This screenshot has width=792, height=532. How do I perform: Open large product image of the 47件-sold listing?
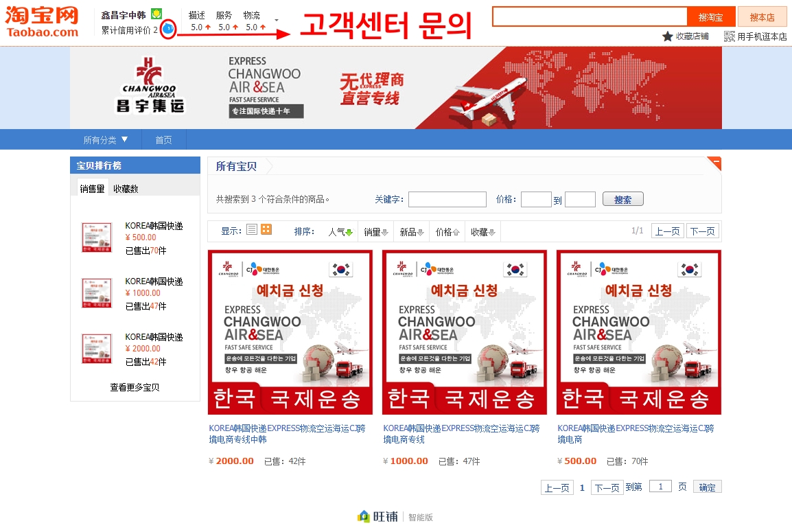point(465,332)
